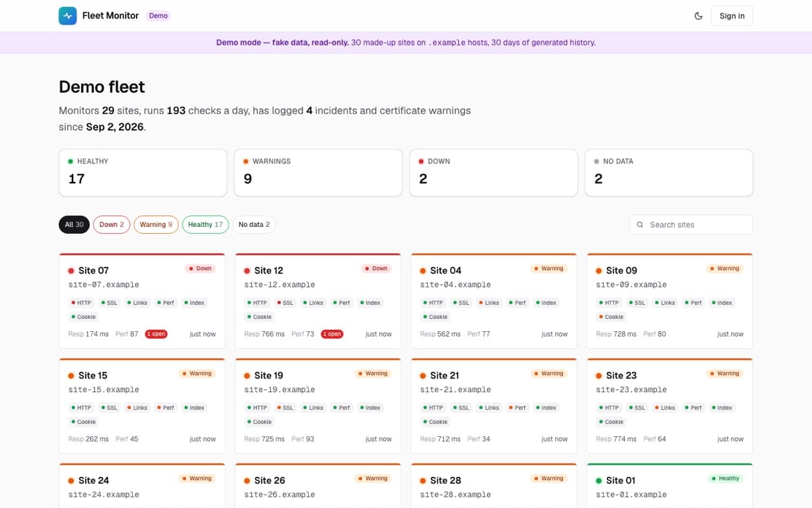Click the Links check chip on Site 23

point(665,408)
